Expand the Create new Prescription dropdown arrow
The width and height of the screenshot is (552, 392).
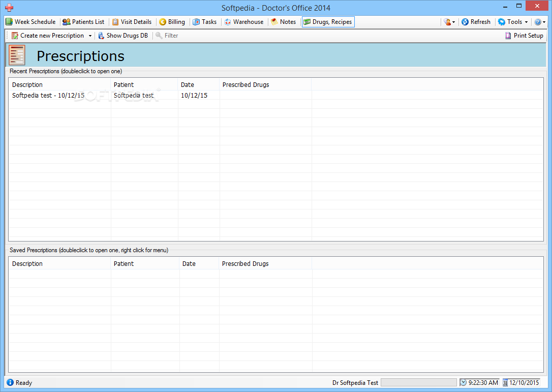[90, 36]
